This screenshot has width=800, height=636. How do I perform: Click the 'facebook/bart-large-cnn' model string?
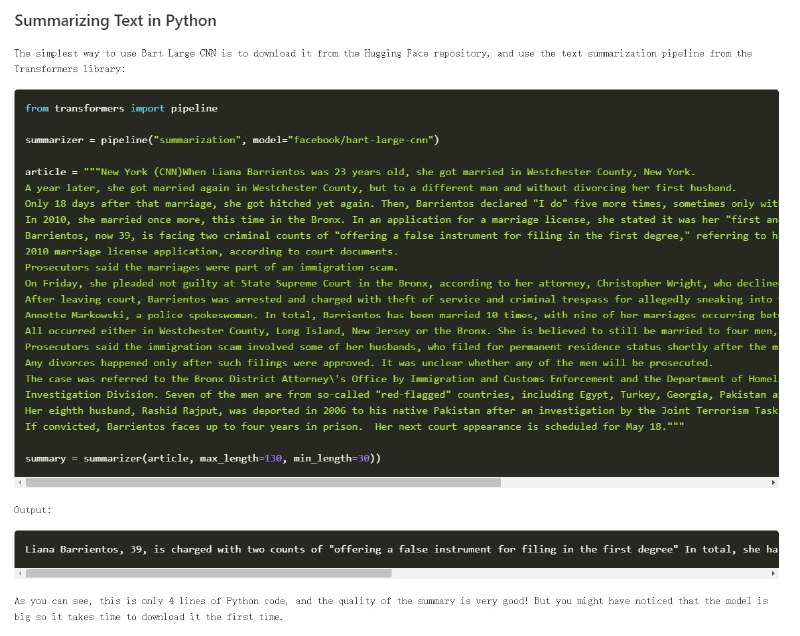click(361, 140)
